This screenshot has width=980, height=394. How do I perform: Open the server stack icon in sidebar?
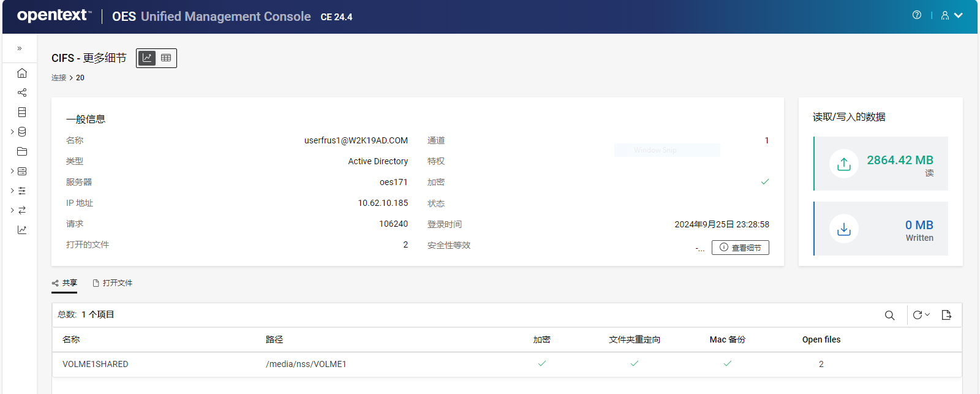click(22, 112)
